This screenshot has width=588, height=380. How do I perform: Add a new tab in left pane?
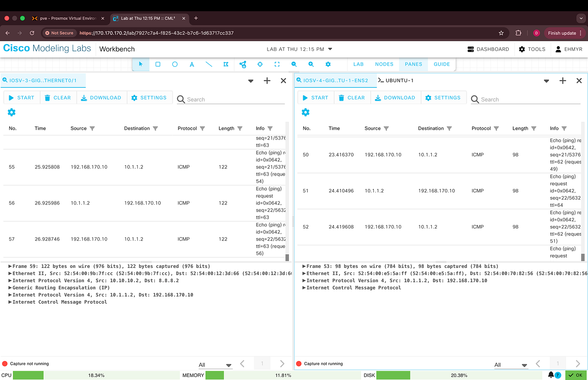(267, 81)
